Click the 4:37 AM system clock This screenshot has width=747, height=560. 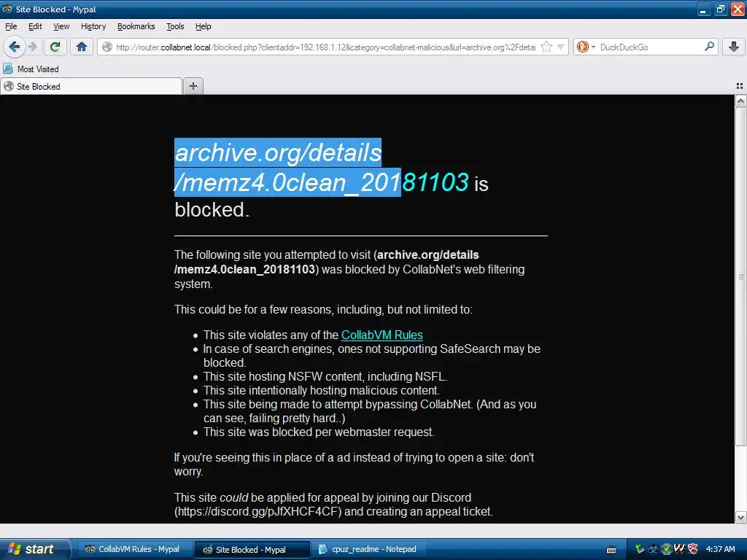[x=720, y=549]
